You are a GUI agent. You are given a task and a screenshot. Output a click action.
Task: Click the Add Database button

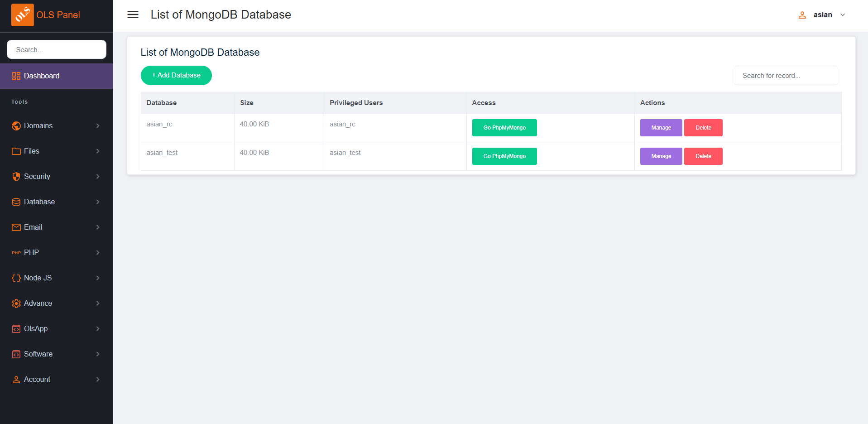(176, 75)
